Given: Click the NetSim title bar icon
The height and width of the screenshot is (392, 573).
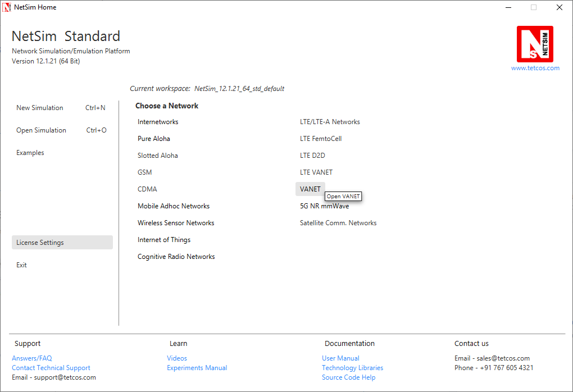Looking at the screenshot, I should [7, 7].
